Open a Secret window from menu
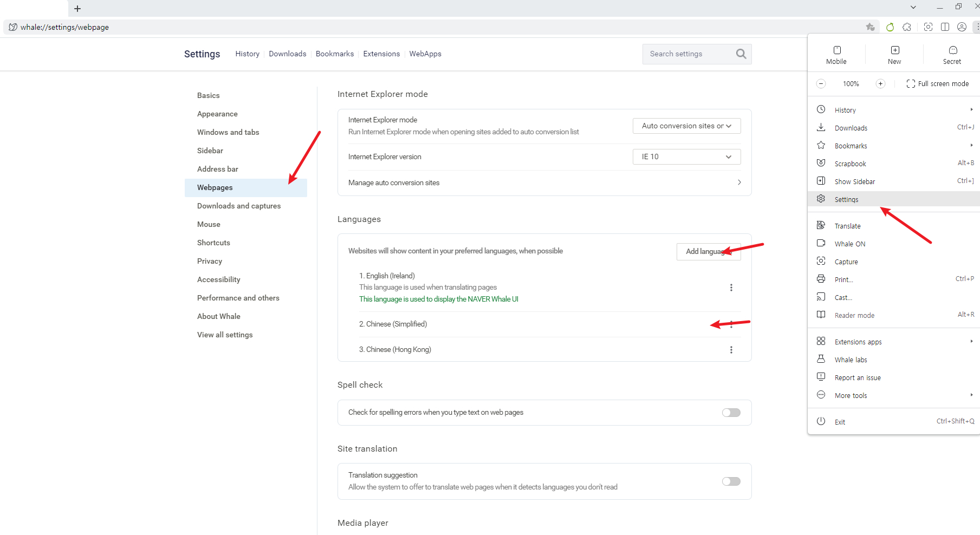 [x=952, y=55]
